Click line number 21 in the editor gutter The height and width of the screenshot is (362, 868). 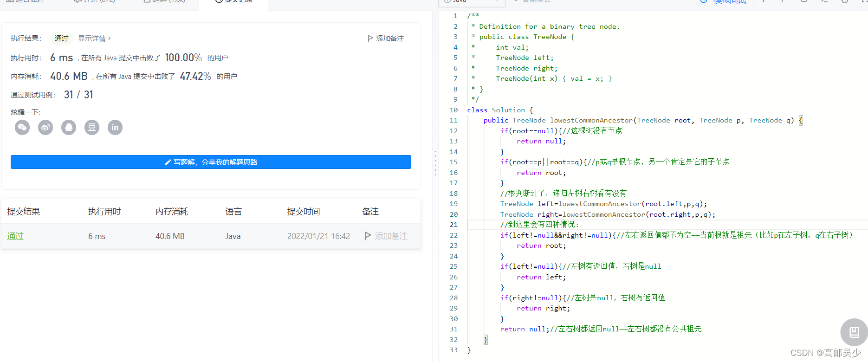453,225
